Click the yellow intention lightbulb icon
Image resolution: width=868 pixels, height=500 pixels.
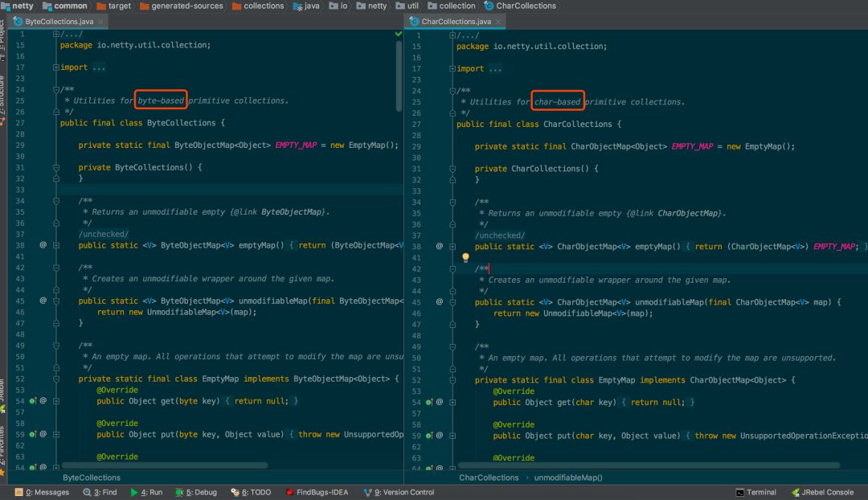point(465,258)
